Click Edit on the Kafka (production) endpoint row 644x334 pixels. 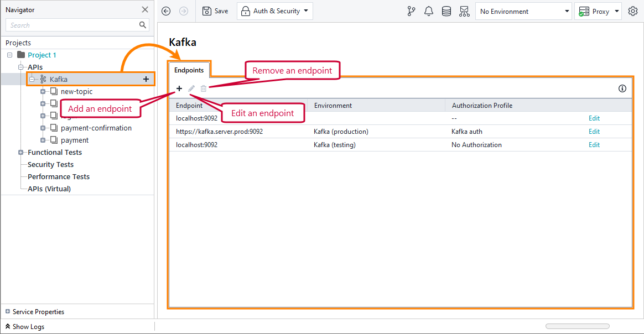[x=594, y=132]
